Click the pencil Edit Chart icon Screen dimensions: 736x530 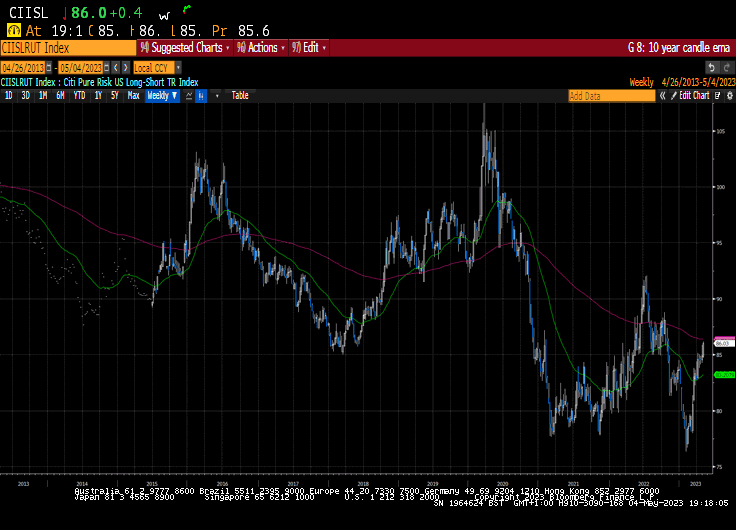674,95
